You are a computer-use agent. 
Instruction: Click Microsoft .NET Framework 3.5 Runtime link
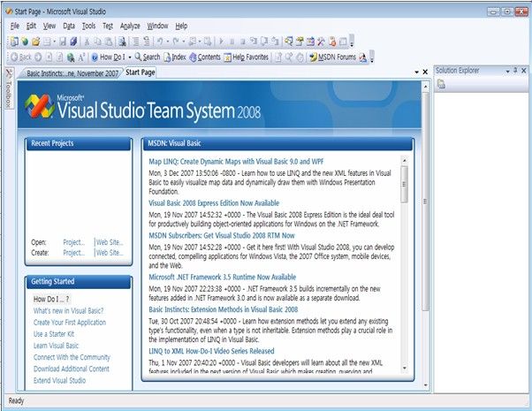click(222, 277)
